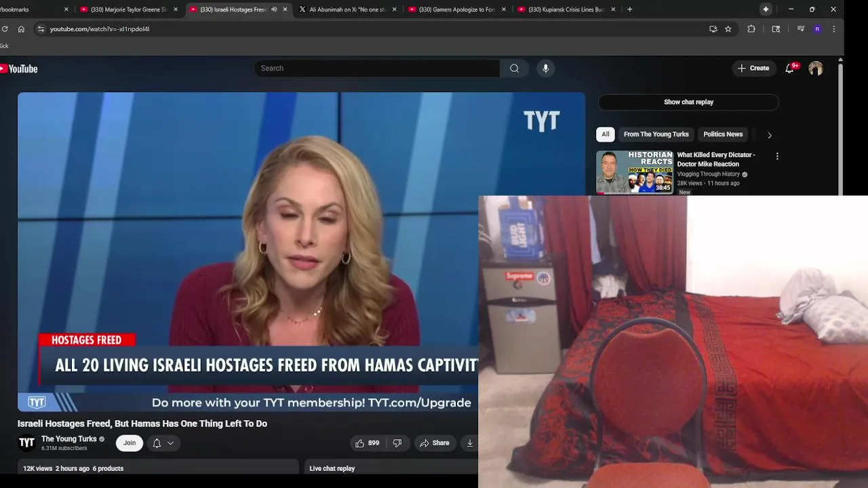Open media controls music-note icon

[x=801, y=29]
